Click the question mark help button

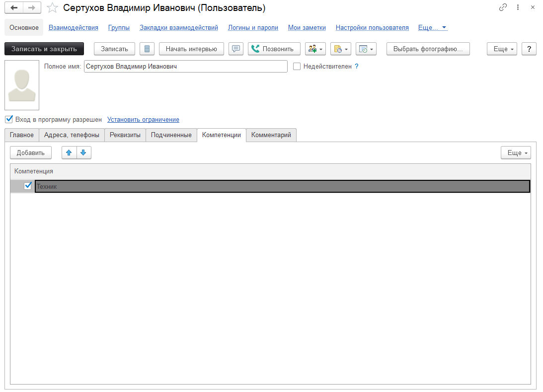(x=529, y=49)
